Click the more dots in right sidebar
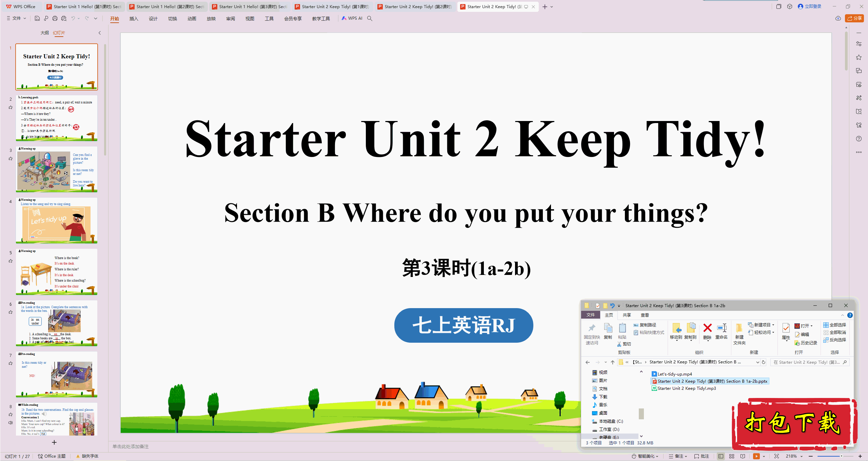 point(859,152)
